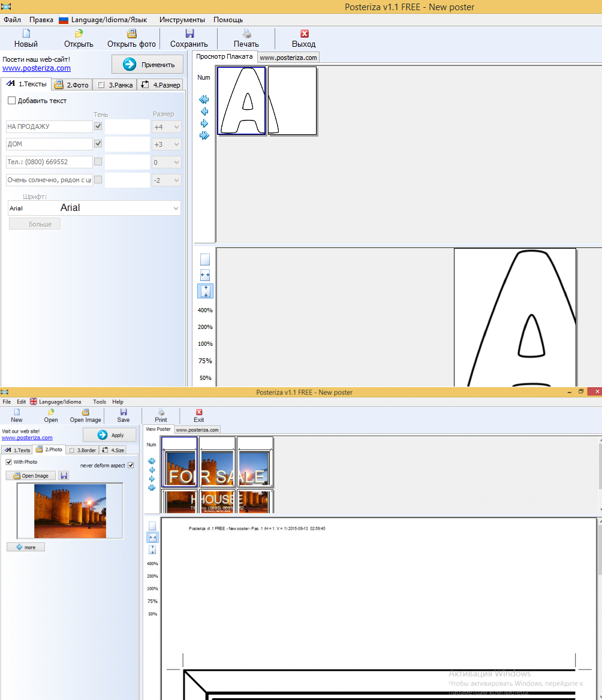This screenshot has width=602, height=700.
Task: Uncheck never deform aspect checkbox
Action: point(131,465)
